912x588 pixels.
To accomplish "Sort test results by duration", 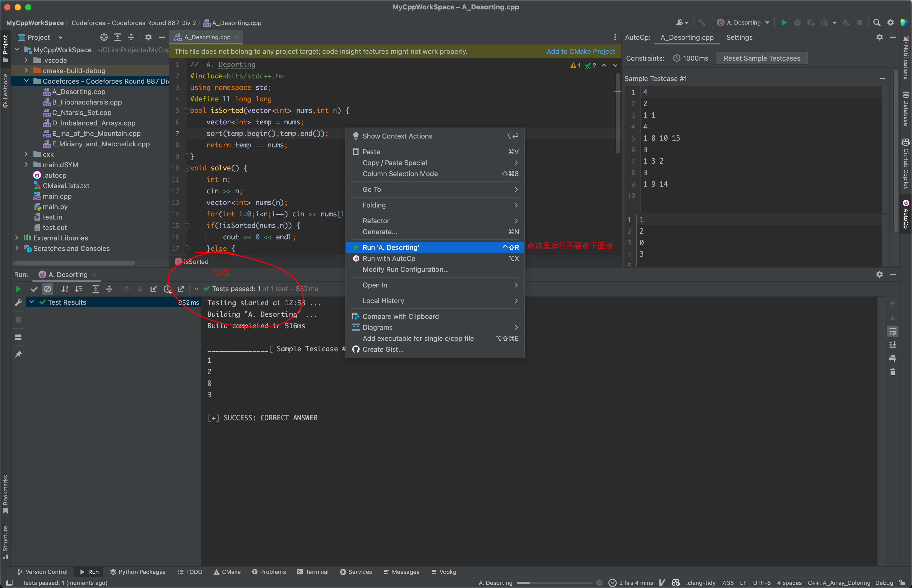I will click(79, 289).
